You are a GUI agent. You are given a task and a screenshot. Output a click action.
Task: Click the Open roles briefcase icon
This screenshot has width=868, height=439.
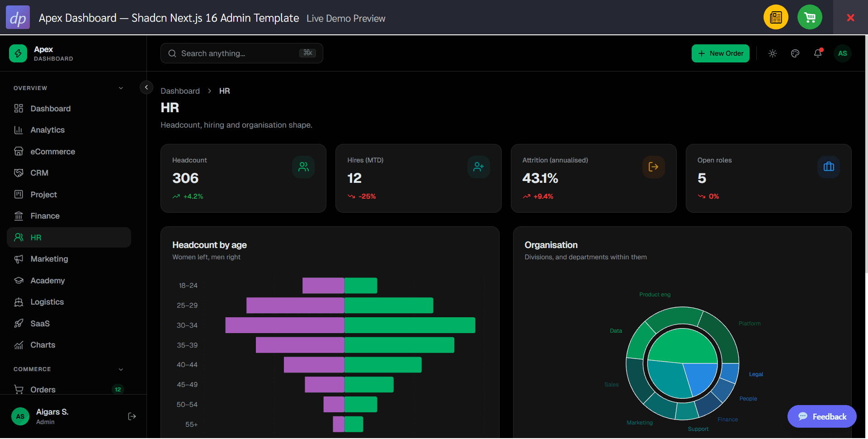(829, 167)
